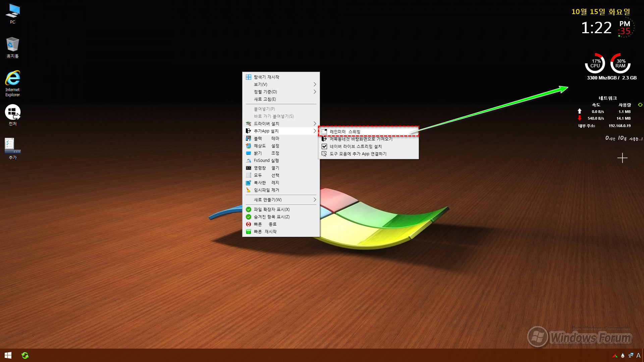644x362 pixels.
Task: Click the A input language indicator
Action: pyautogui.click(x=638, y=355)
